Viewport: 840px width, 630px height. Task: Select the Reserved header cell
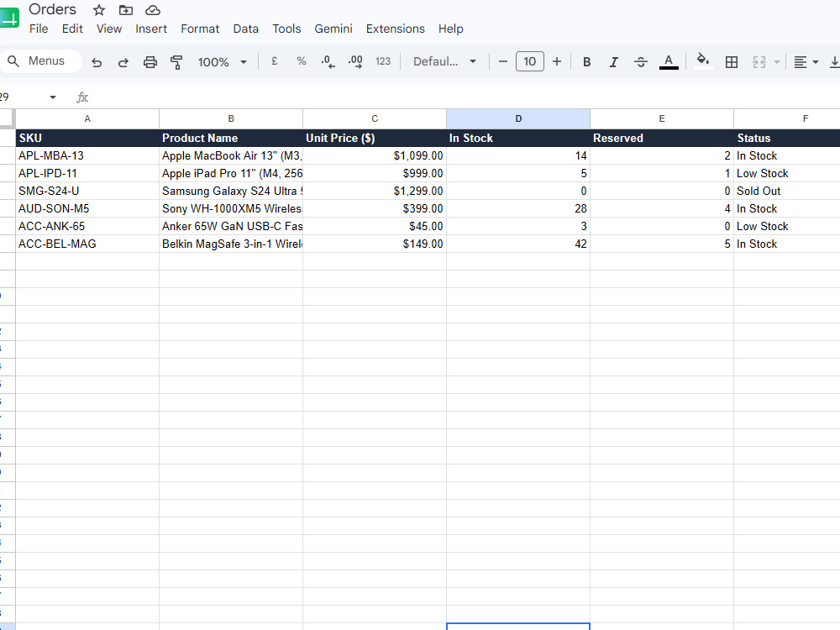click(x=662, y=139)
